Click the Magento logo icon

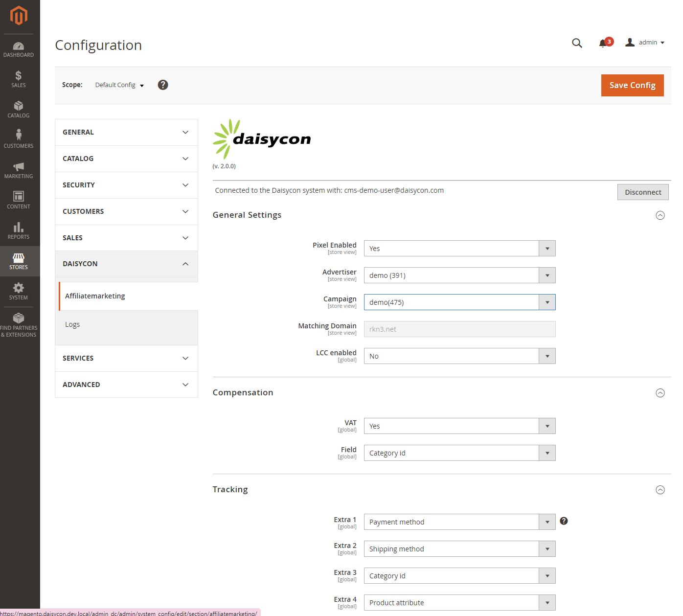tap(19, 16)
